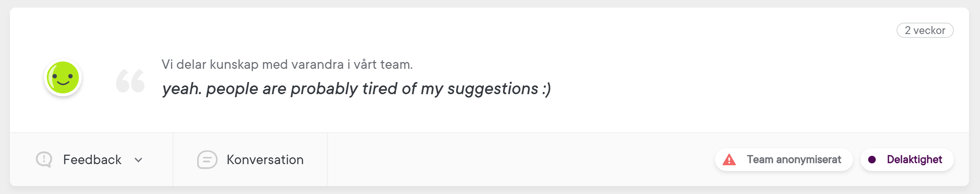Click the ":)" emoticon ending the comment
Image resolution: width=980 pixels, height=194 pixels.
point(546,89)
